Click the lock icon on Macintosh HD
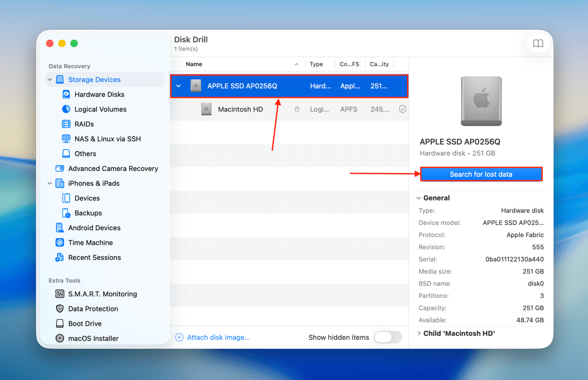The height and width of the screenshot is (380, 588). click(298, 109)
